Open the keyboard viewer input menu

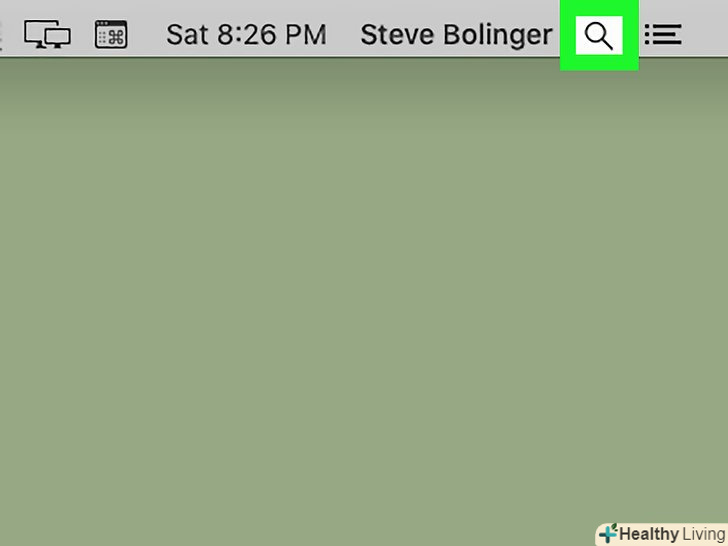pos(111,34)
